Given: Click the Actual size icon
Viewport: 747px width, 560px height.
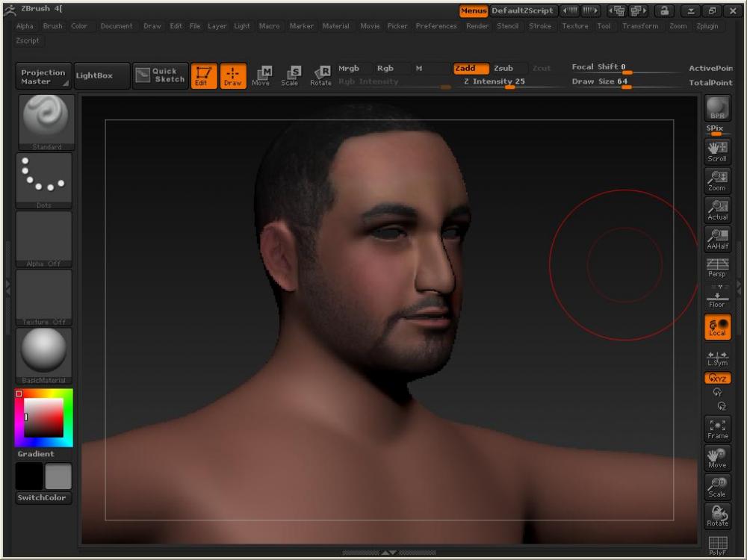Looking at the screenshot, I should pos(717,210).
